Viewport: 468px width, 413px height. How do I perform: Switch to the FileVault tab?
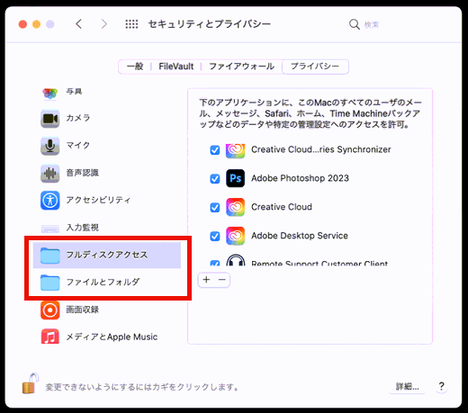(x=176, y=66)
